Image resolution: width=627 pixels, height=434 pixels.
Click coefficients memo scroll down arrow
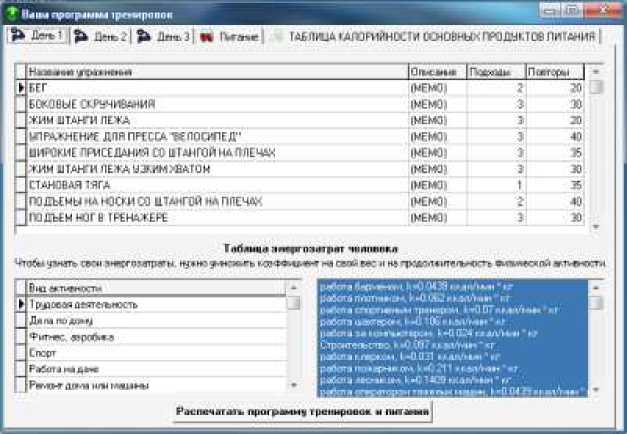coord(596,389)
